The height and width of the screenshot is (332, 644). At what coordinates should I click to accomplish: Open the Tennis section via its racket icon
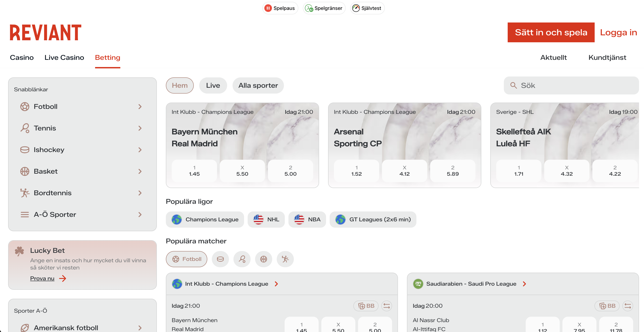pos(25,128)
